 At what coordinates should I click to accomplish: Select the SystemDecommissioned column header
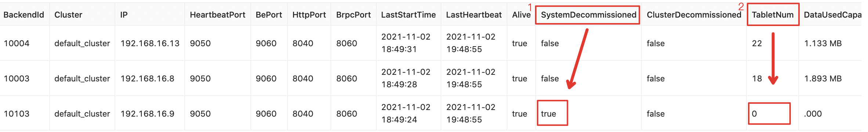click(589, 15)
